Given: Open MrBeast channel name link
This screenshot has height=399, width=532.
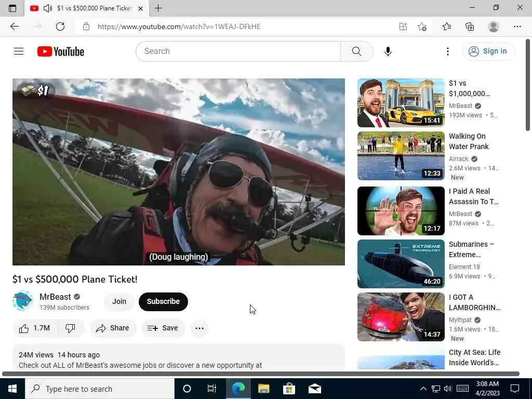Looking at the screenshot, I should [55, 297].
